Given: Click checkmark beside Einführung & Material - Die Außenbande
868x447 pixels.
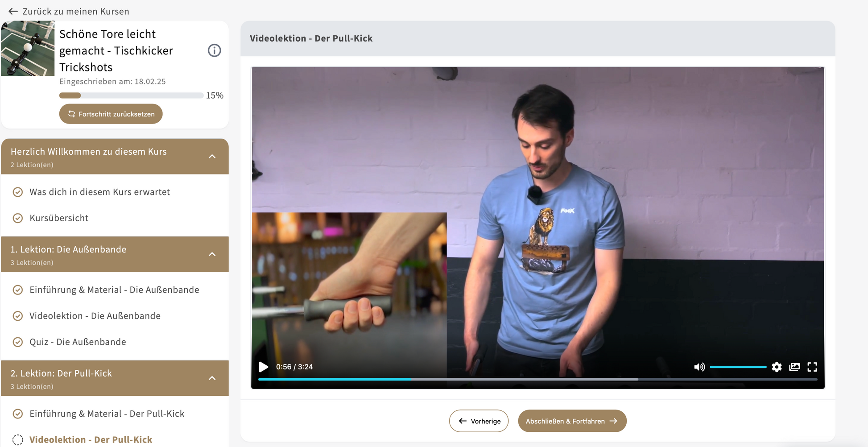Looking at the screenshot, I should [x=18, y=290].
